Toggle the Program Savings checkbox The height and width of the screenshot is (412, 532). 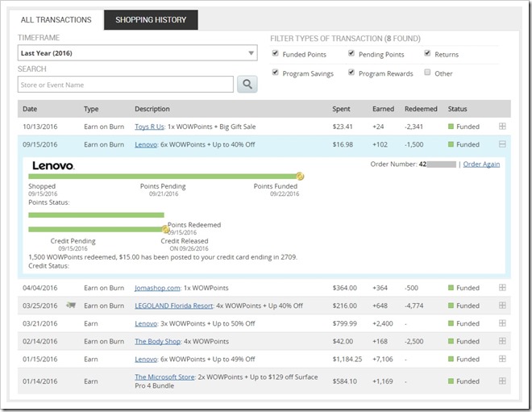coord(276,73)
